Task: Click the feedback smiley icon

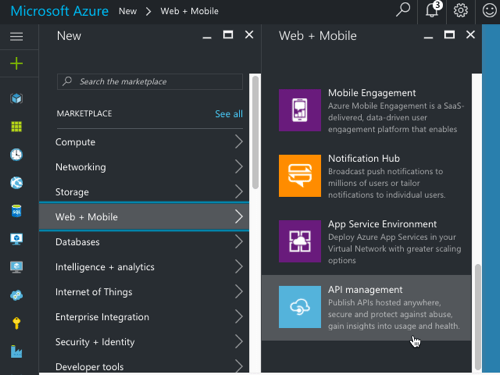Action: (489, 10)
